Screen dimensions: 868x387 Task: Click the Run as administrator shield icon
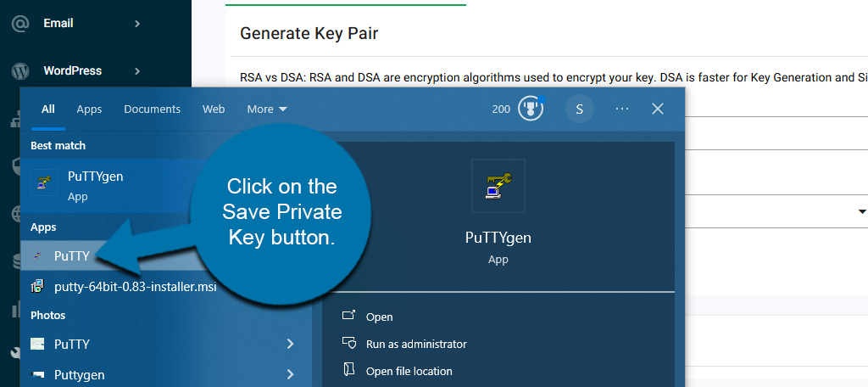pyautogui.click(x=348, y=344)
